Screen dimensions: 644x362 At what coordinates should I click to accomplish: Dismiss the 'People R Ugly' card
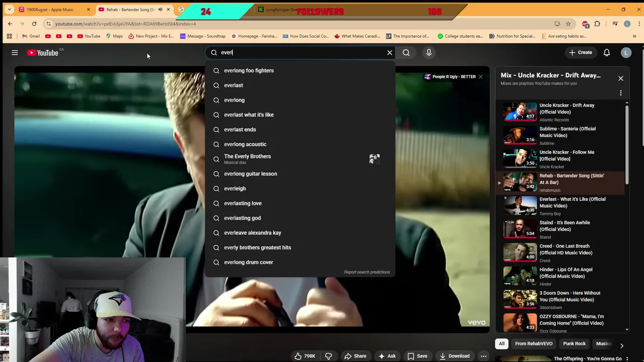click(x=480, y=76)
